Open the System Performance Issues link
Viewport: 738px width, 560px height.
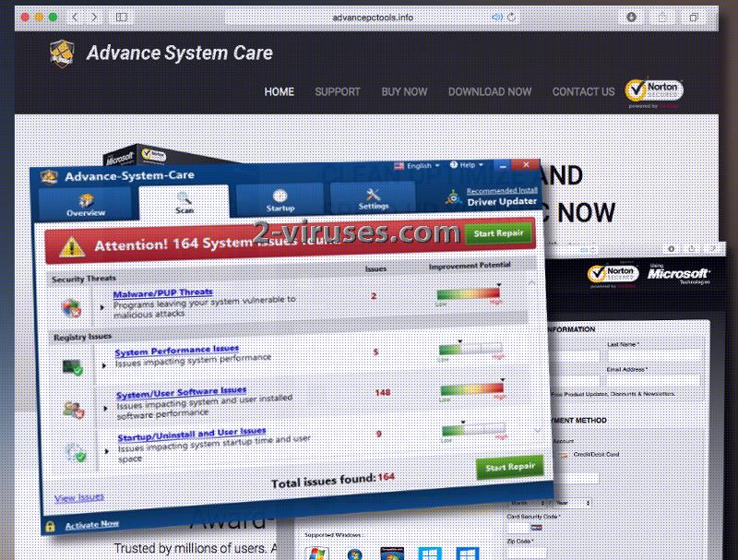(177, 351)
